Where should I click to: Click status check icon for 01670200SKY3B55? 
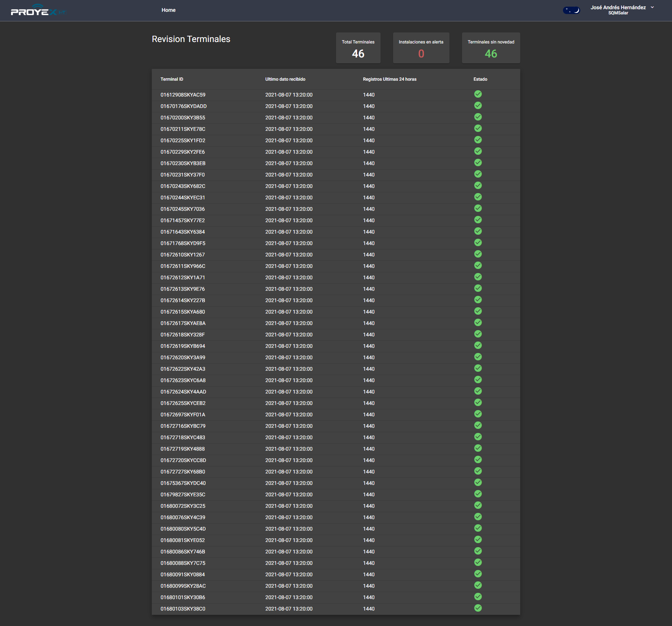click(x=478, y=117)
